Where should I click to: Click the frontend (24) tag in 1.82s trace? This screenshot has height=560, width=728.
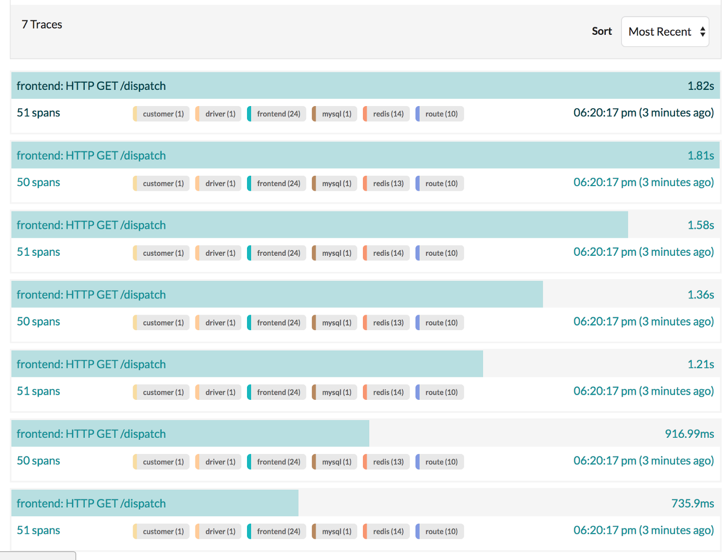click(x=277, y=114)
